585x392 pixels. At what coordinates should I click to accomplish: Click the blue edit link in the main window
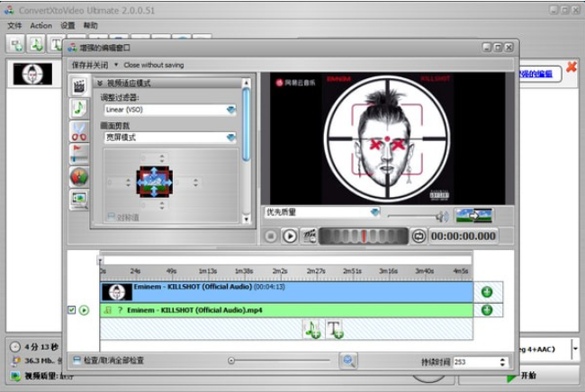pos(535,74)
